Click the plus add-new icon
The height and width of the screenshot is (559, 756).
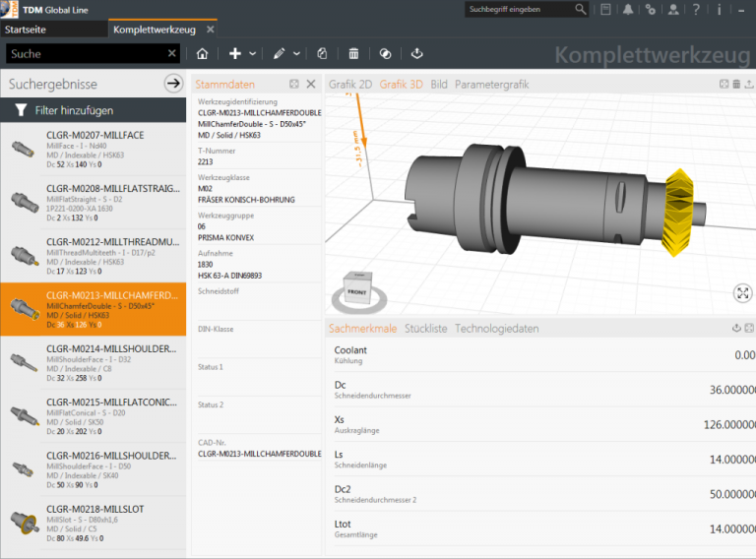pos(235,54)
